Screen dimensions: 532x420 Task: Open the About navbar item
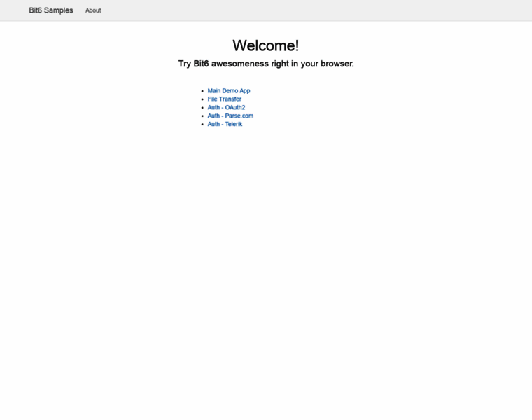[93, 10]
